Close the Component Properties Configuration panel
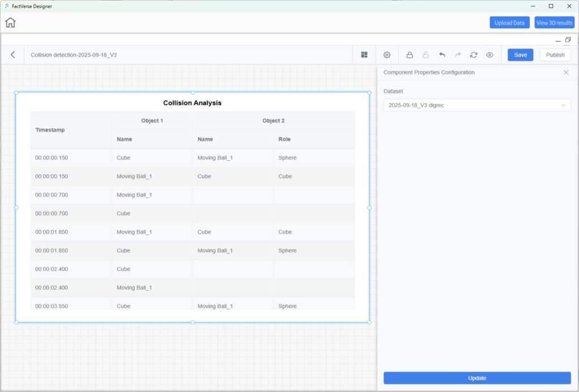Screen dimensions: 579x392 tap(566, 72)
